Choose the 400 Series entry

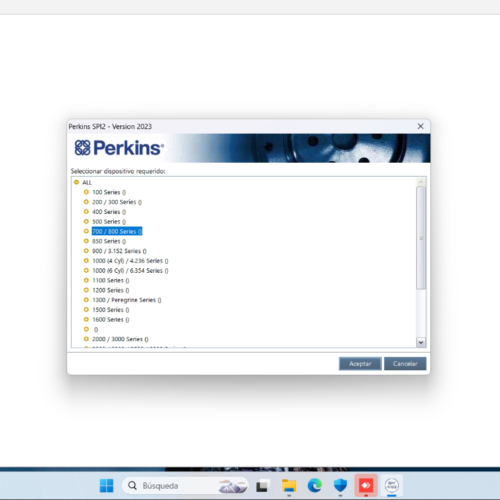109,212
